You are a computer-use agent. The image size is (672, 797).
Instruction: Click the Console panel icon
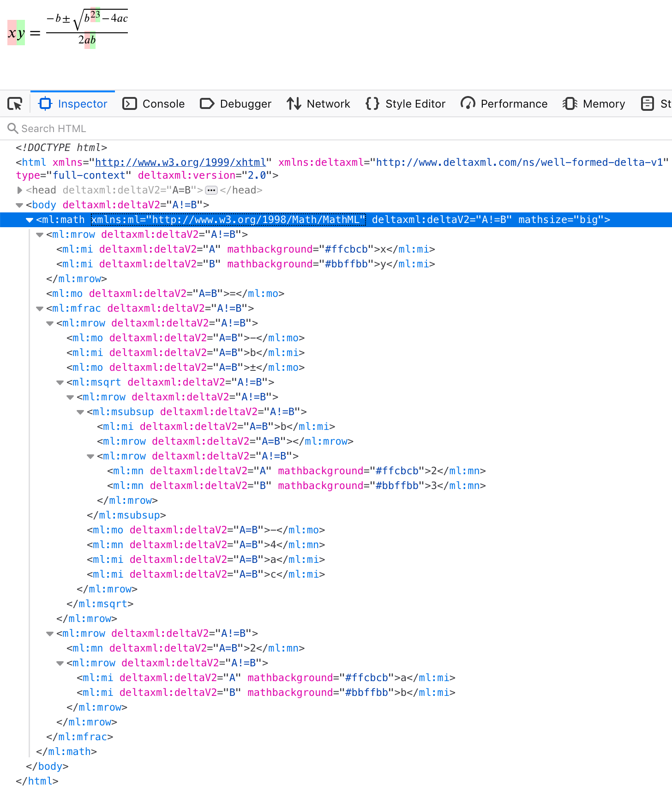(129, 104)
